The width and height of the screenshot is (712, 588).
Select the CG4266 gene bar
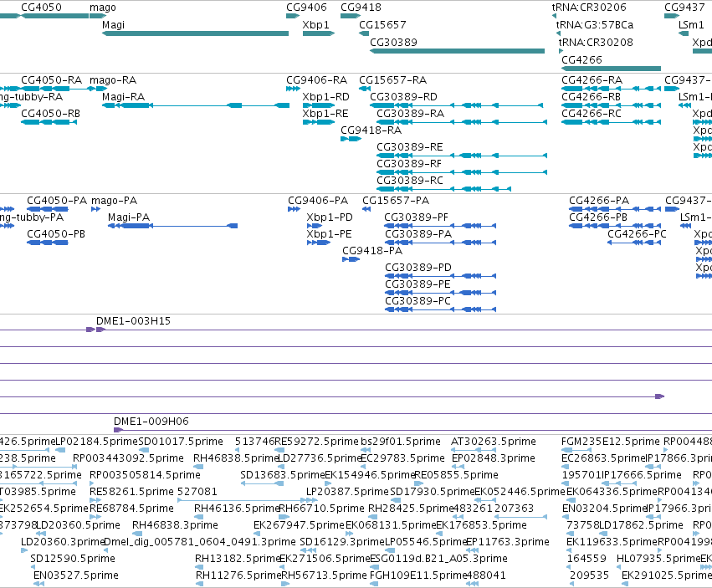[612, 69]
